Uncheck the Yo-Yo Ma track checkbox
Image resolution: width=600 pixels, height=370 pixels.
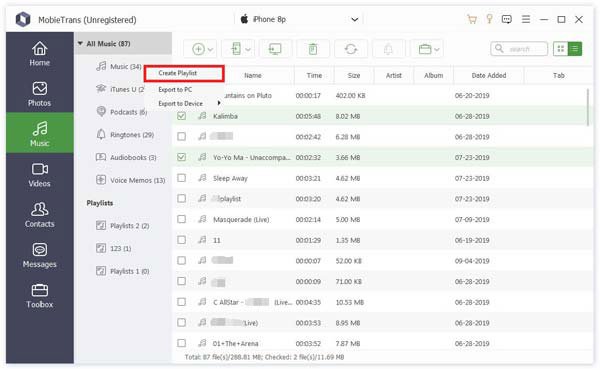pos(181,157)
